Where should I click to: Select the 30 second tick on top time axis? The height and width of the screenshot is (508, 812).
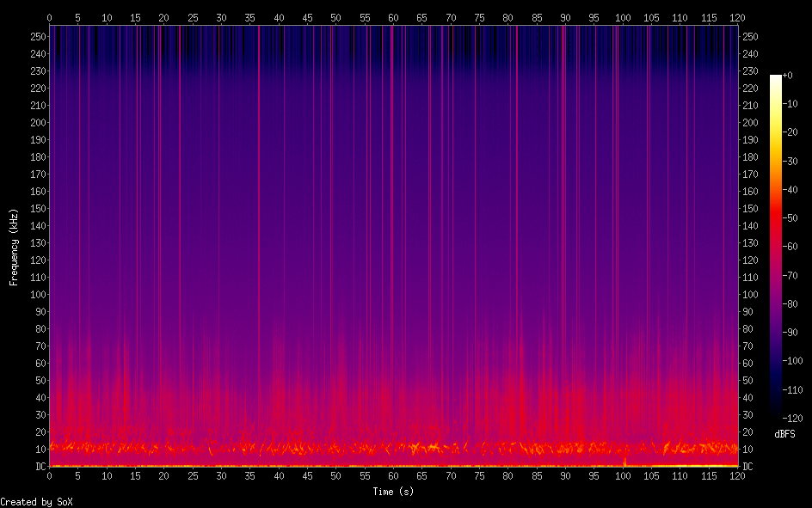(221, 17)
